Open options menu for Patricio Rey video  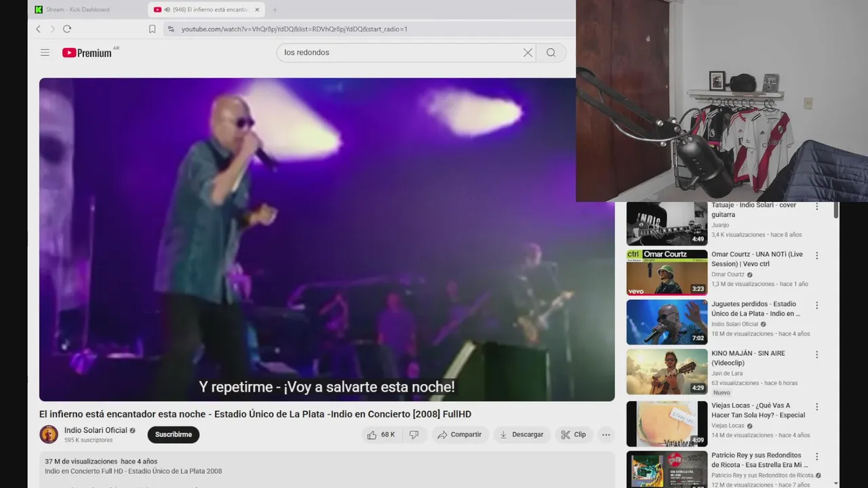click(816, 456)
